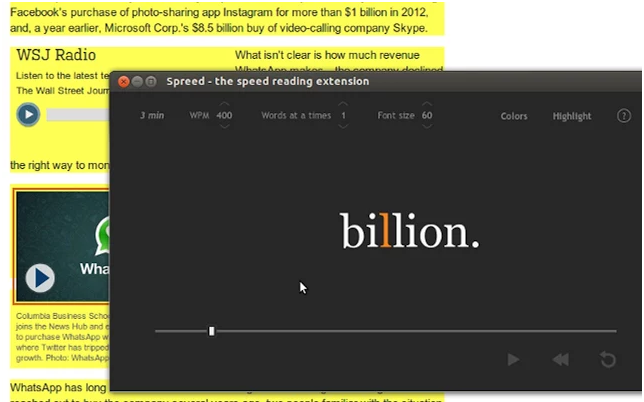Play the WSJ Radio audio clip

point(28,115)
